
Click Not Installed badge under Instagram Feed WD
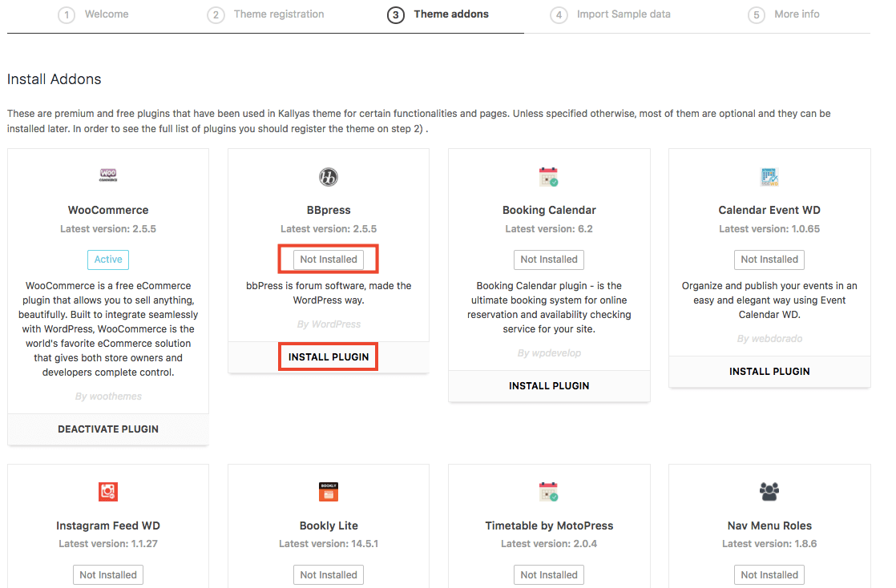coord(108,575)
